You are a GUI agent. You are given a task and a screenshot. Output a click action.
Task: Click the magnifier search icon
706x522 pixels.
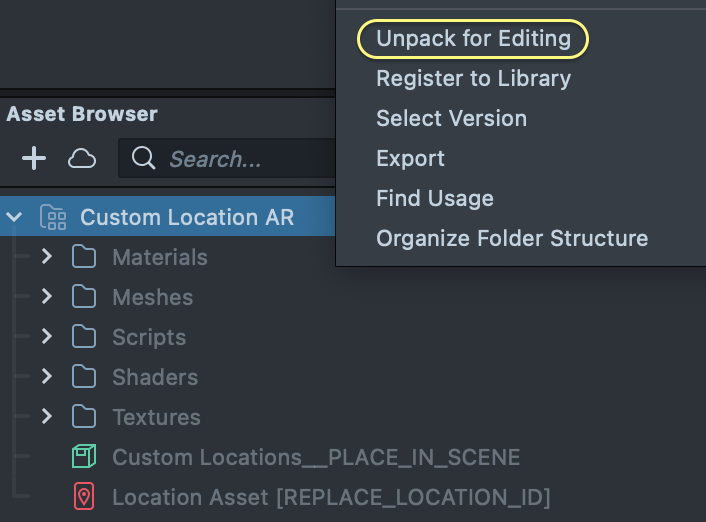click(143, 158)
